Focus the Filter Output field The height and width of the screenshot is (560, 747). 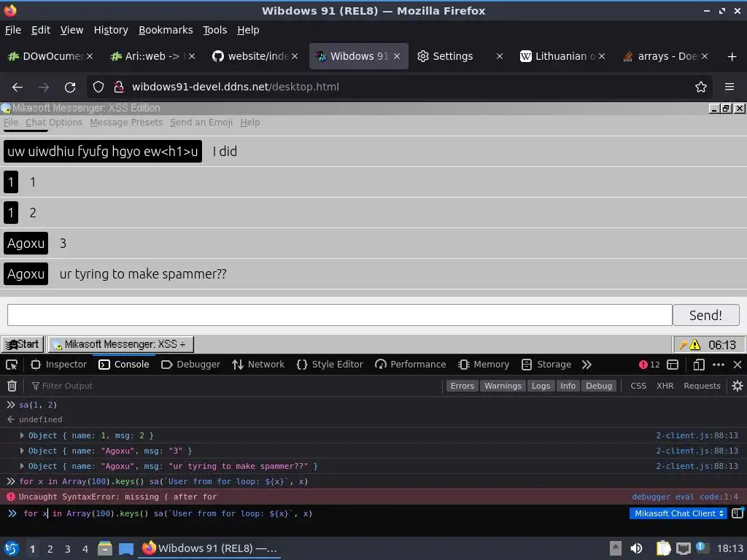(x=236, y=386)
